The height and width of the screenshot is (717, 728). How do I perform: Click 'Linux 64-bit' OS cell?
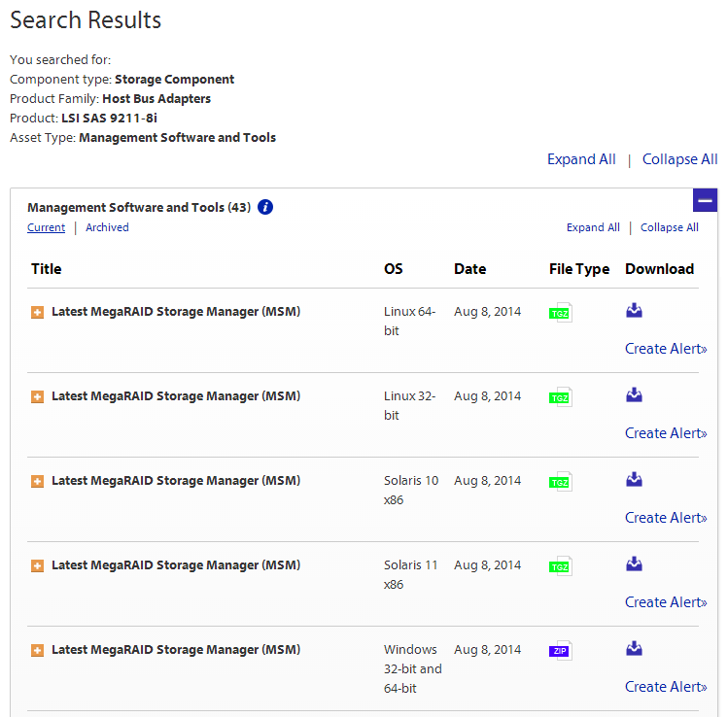409,322
